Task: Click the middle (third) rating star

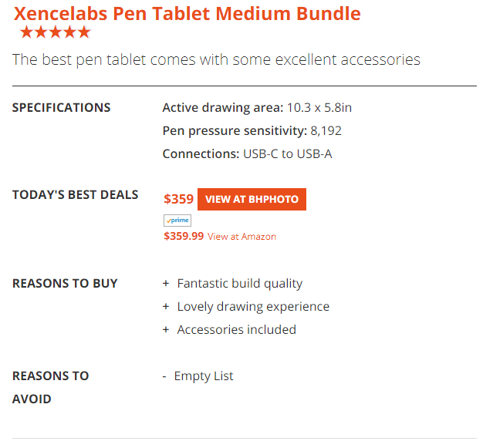Action: [56, 32]
